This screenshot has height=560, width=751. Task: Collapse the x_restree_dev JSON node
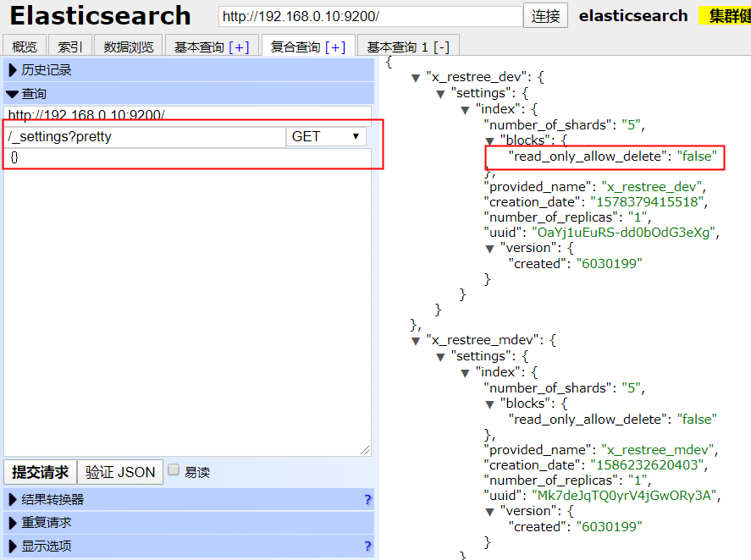416,78
